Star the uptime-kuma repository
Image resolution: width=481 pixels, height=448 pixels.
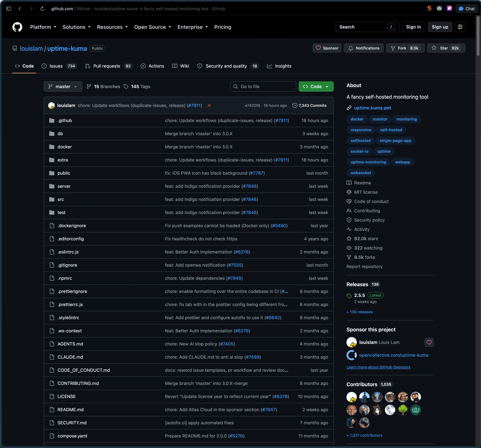pos(446,48)
